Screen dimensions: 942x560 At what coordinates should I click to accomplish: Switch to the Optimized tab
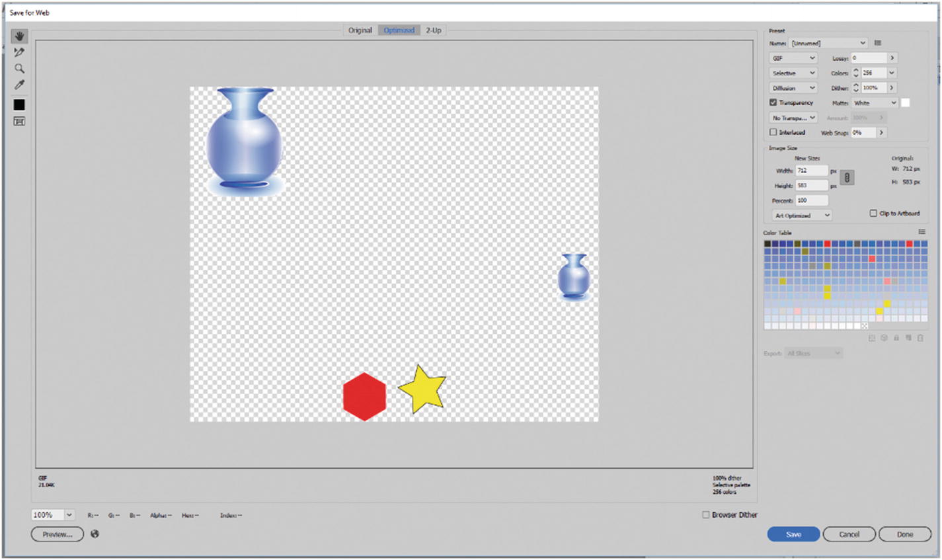point(399,30)
